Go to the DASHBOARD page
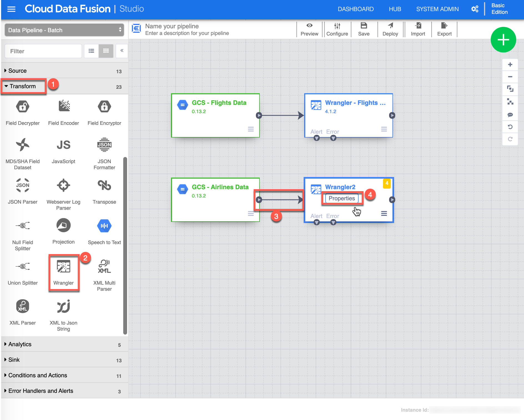Screen dimensions: 524x420 (x=356, y=9)
